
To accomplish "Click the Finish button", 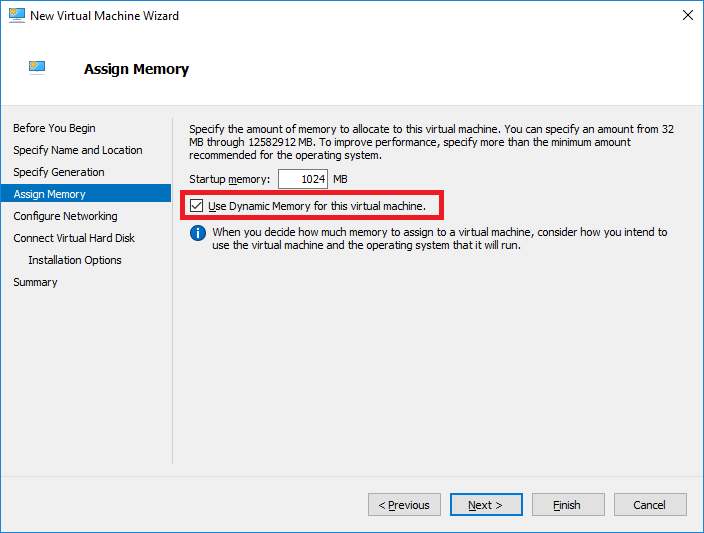I will click(568, 505).
